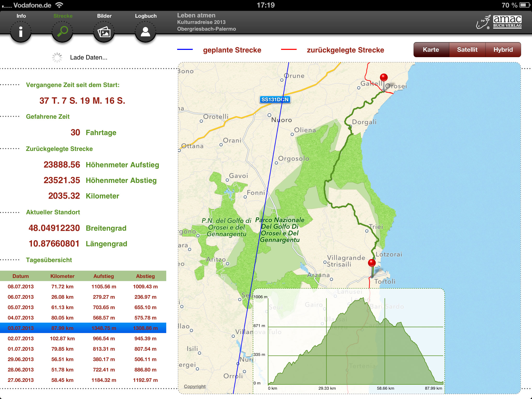Tap the Fonni town label on map
The image size is (532, 399).
[256, 192]
